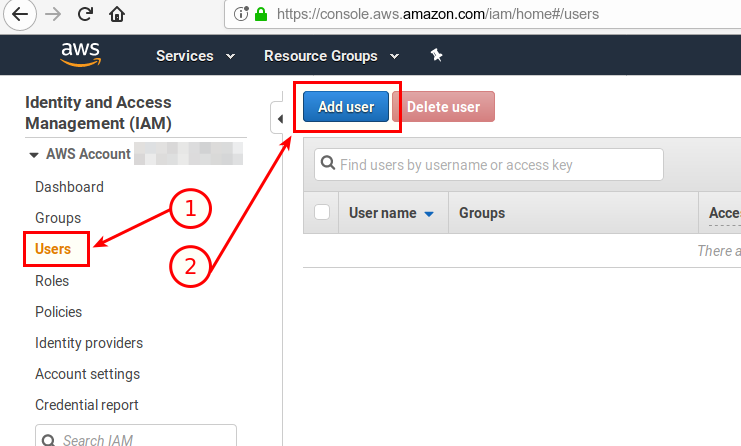Image resolution: width=741 pixels, height=446 pixels.
Task: Click the pin shortcut icon in the AWS navbar
Action: (436, 56)
